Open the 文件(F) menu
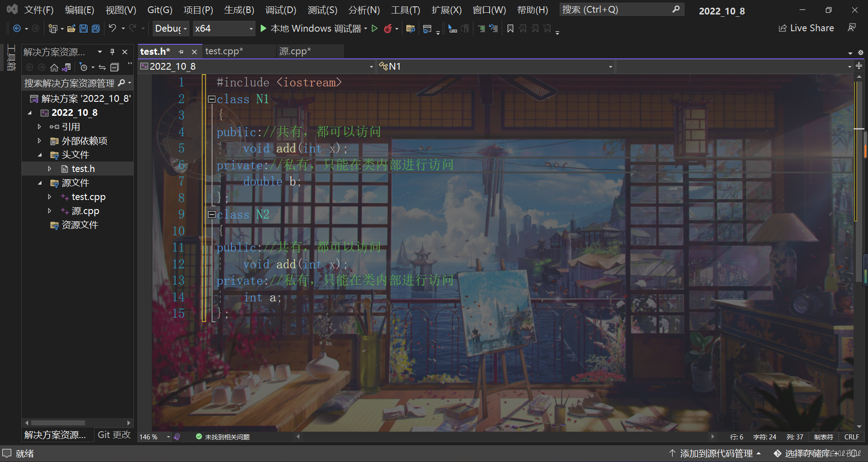The height and width of the screenshot is (462, 868). (39, 10)
